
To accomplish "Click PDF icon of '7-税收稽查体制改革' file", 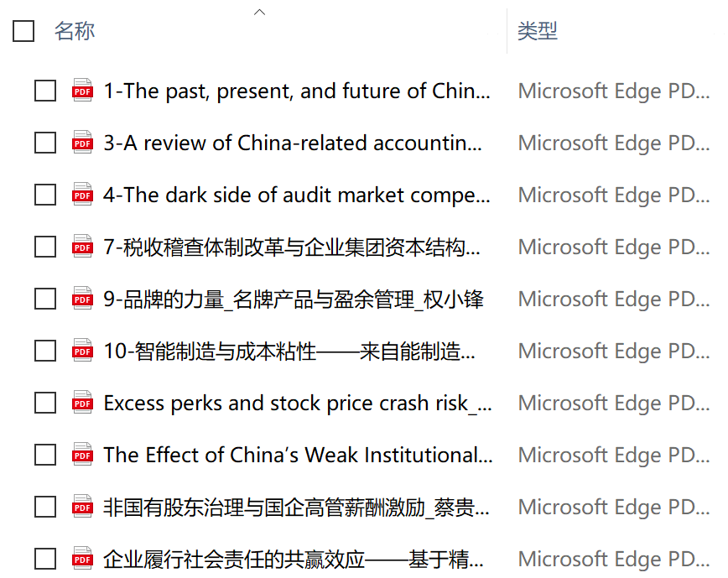I will (82, 247).
